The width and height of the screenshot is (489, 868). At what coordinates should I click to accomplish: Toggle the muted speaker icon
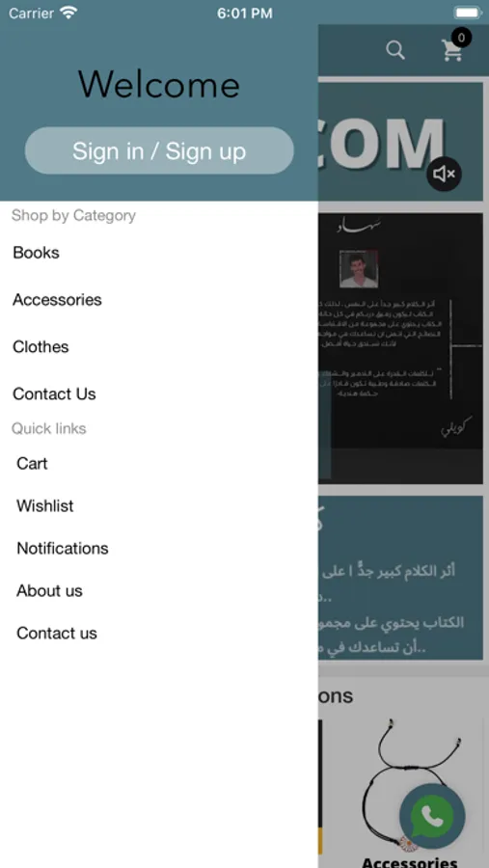[x=444, y=175]
